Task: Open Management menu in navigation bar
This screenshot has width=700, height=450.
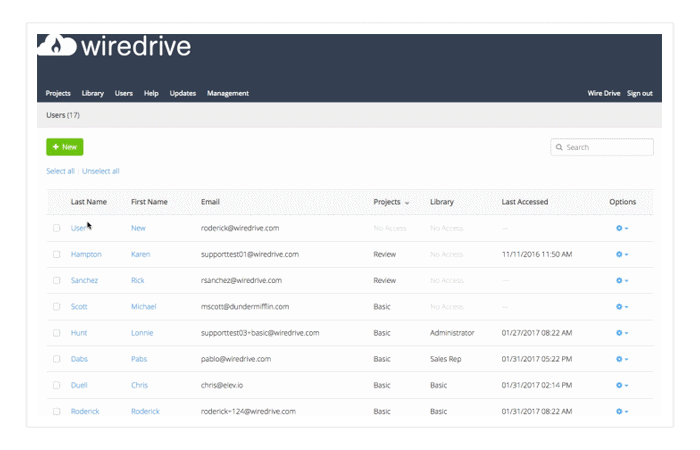Action: pyautogui.click(x=228, y=93)
